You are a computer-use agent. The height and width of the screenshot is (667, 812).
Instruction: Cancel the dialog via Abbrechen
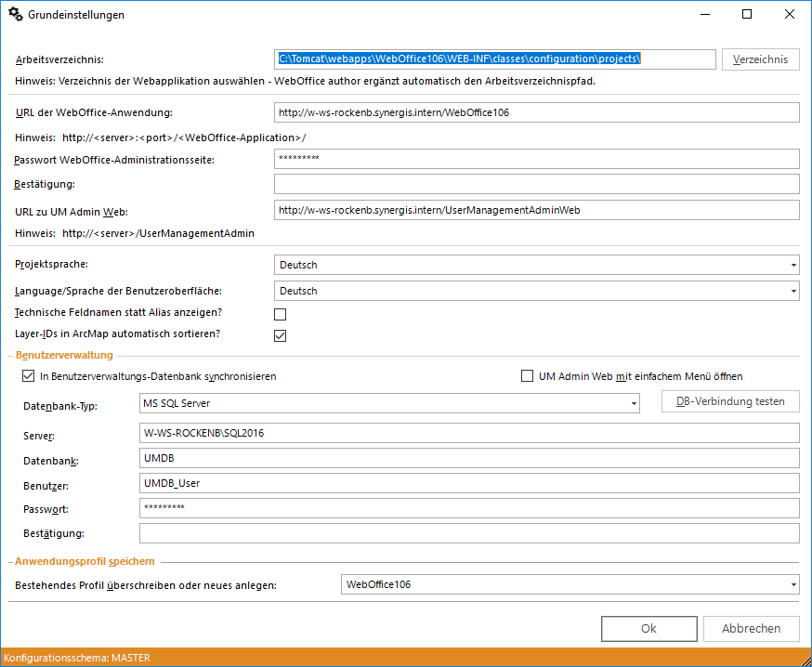(x=751, y=628)
